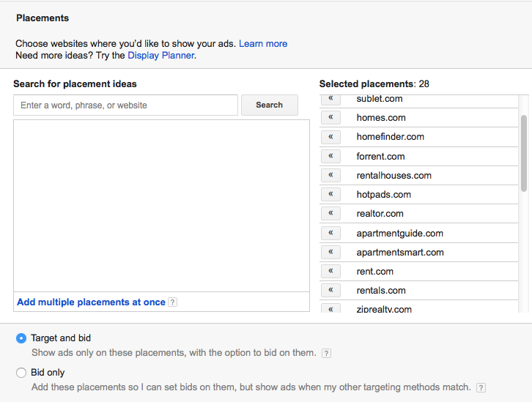Screen dimensions: 532x402
Task: Remove apartmentsmart.com from selected list
Action: point(330,252)
